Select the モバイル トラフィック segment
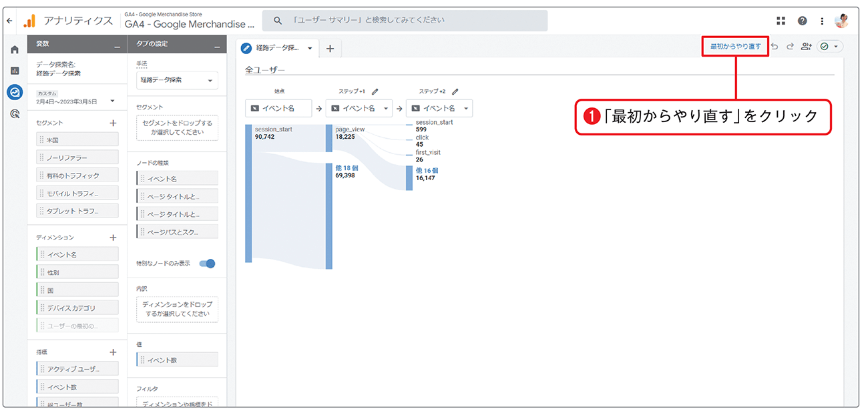868x411 pixels. click(x=78, y=193)
